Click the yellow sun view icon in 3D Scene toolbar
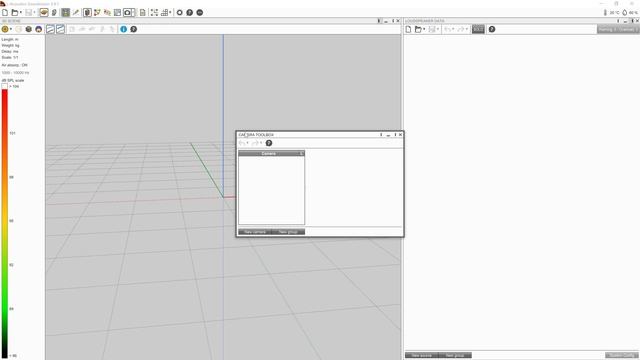This screenshot has height=360, width=640. coord(5,29)
